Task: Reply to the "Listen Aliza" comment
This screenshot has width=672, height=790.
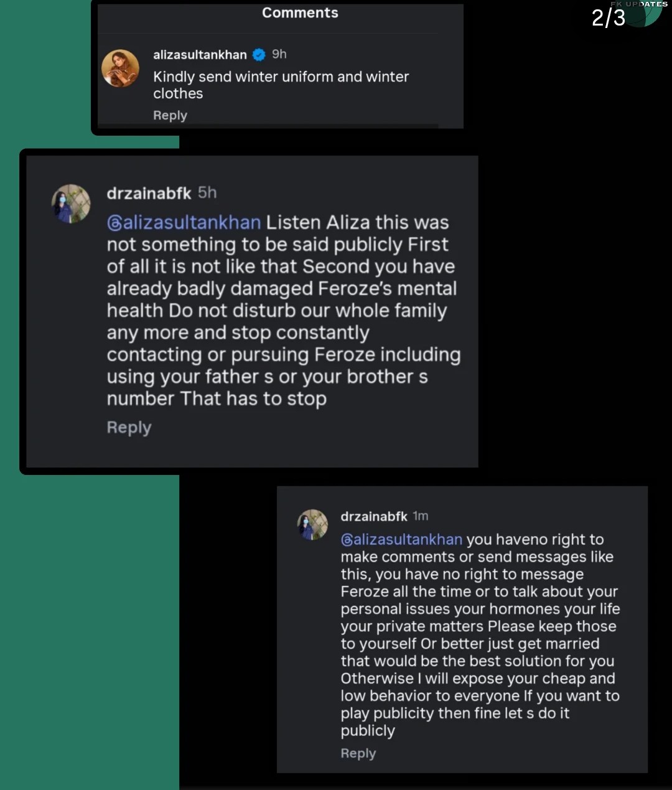Action: click(x=129, y=428)
